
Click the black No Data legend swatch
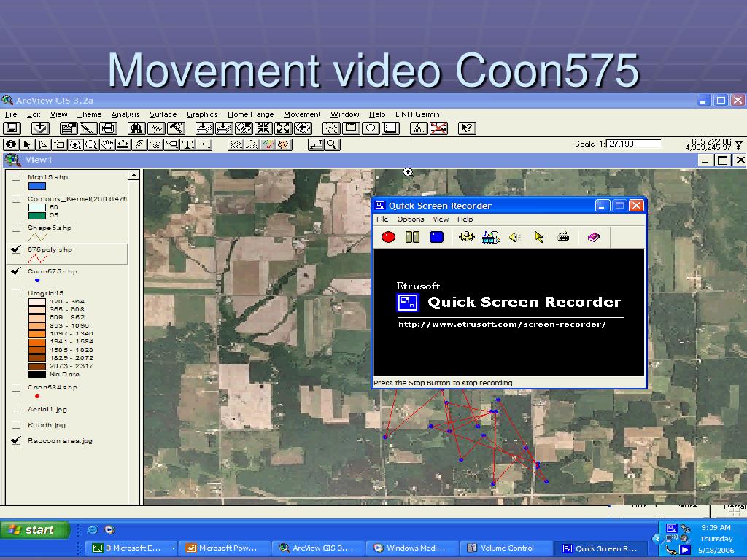[37, 374]
